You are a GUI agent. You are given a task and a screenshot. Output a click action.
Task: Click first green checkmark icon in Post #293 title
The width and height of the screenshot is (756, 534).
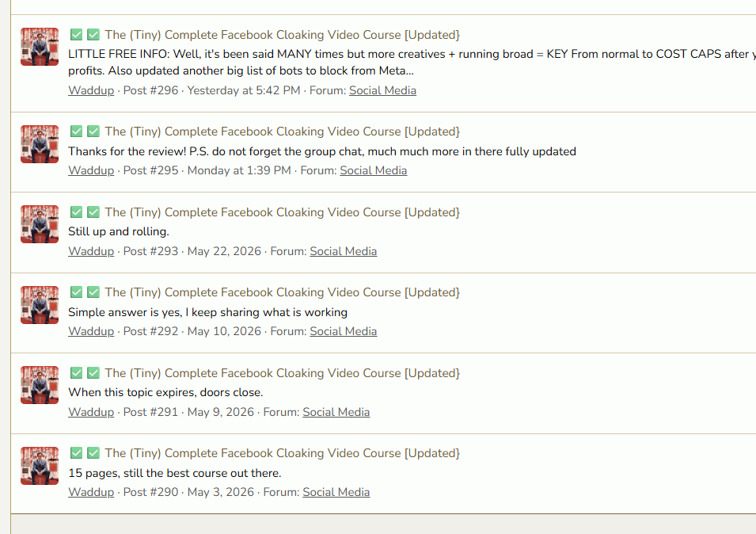(76, 212)
